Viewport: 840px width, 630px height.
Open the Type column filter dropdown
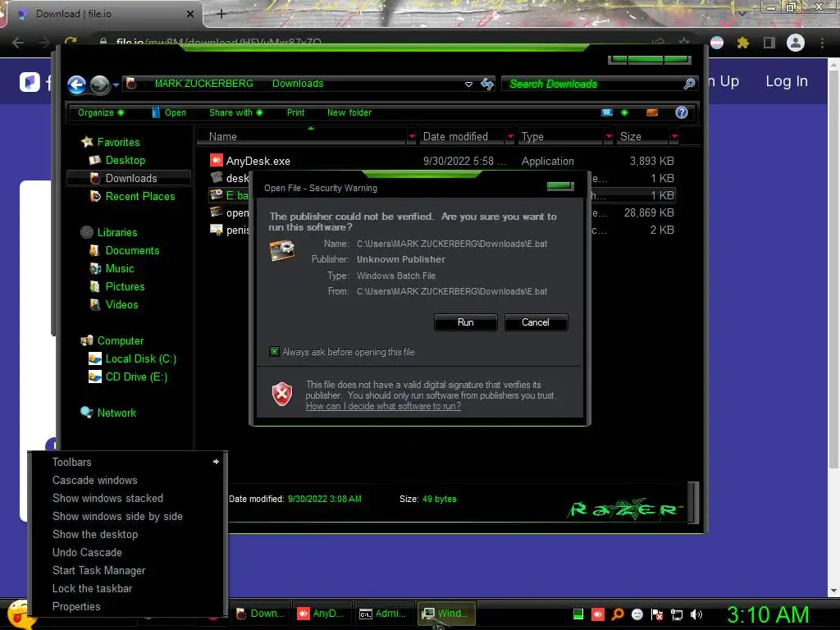point(608,137)
